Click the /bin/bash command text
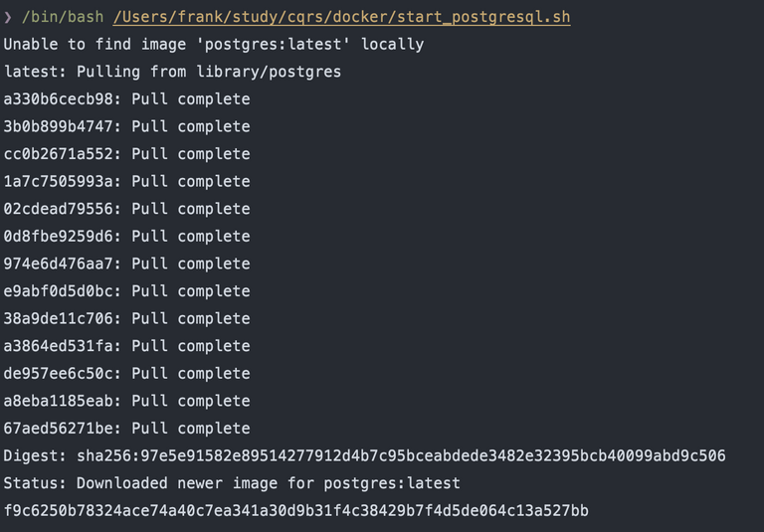 tap(63, 17)
